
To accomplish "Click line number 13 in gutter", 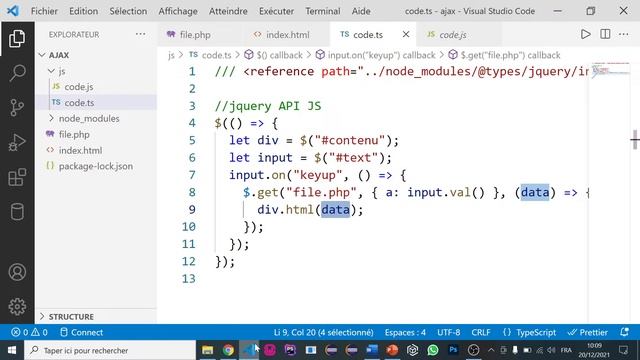I will point(189,278).
